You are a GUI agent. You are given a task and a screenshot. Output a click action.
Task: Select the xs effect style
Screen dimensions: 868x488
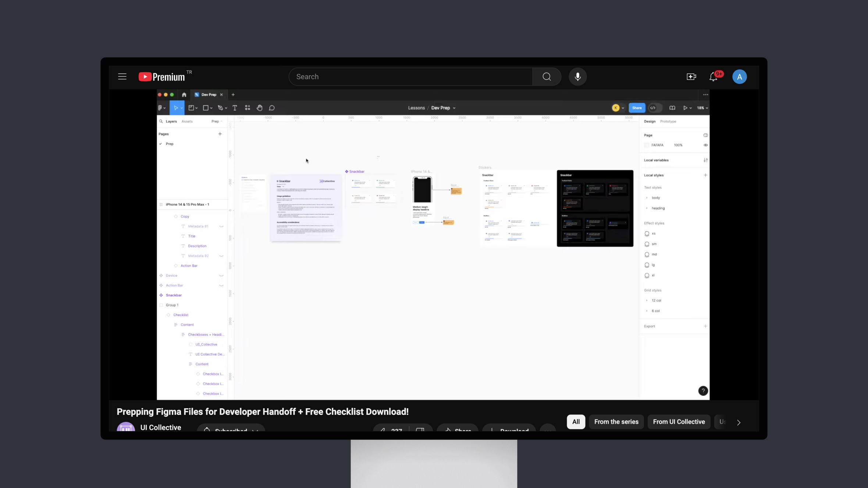point(650,234)
